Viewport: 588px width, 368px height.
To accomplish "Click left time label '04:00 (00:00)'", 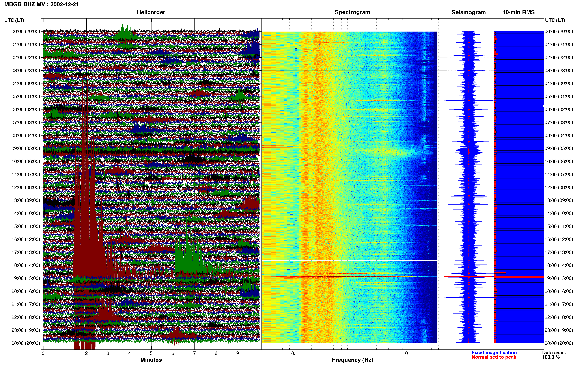I will click(x=26, y=83).
